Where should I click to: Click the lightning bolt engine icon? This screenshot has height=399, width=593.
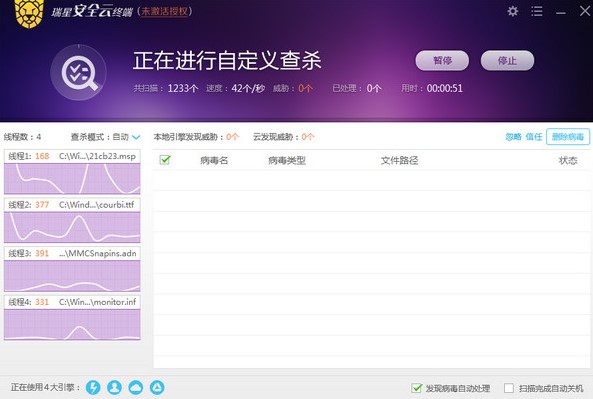[93, 387]
